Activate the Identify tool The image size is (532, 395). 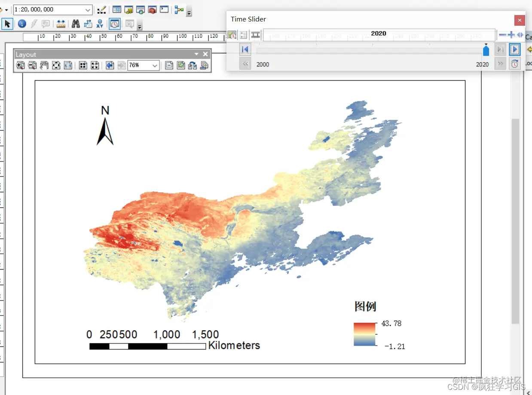pos(22,24)
